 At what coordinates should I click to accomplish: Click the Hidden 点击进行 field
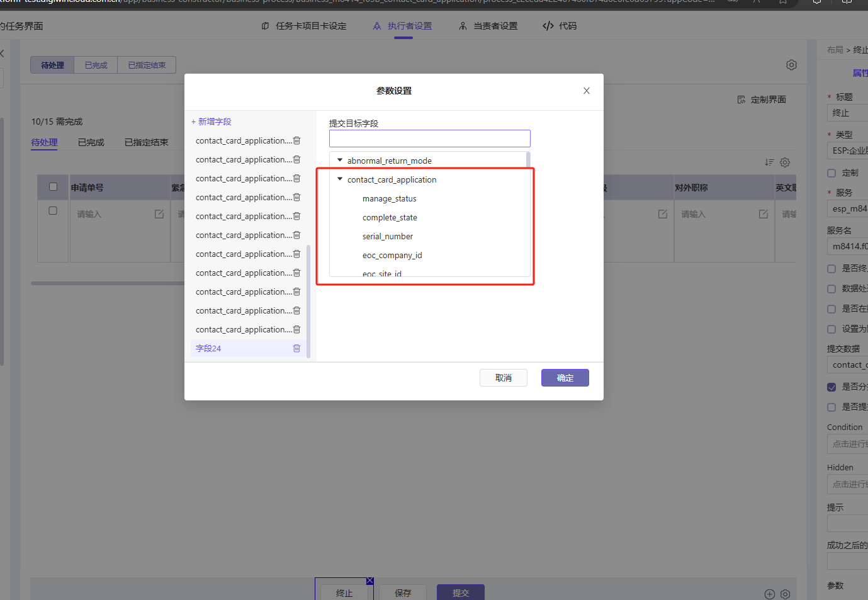tap(847, 484)
